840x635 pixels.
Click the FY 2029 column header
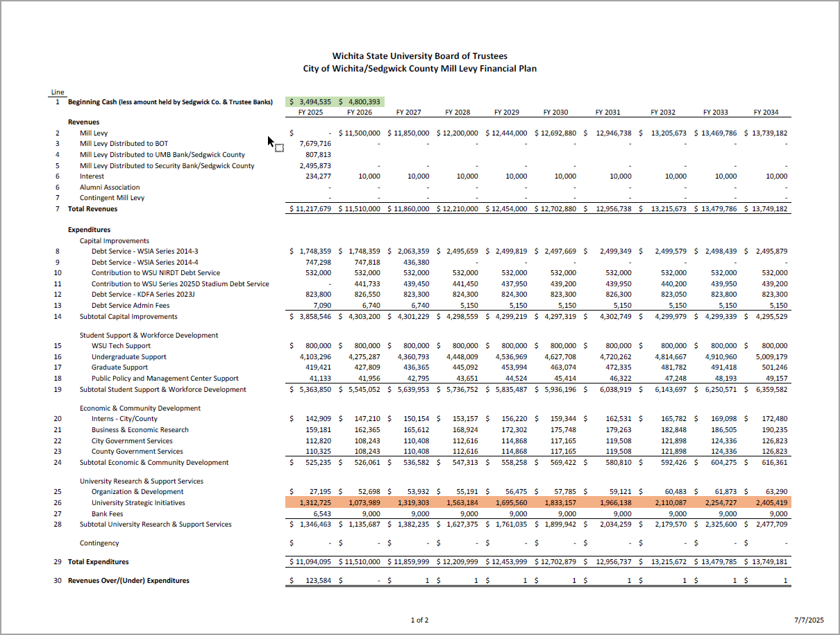click(x=507, y=112)
